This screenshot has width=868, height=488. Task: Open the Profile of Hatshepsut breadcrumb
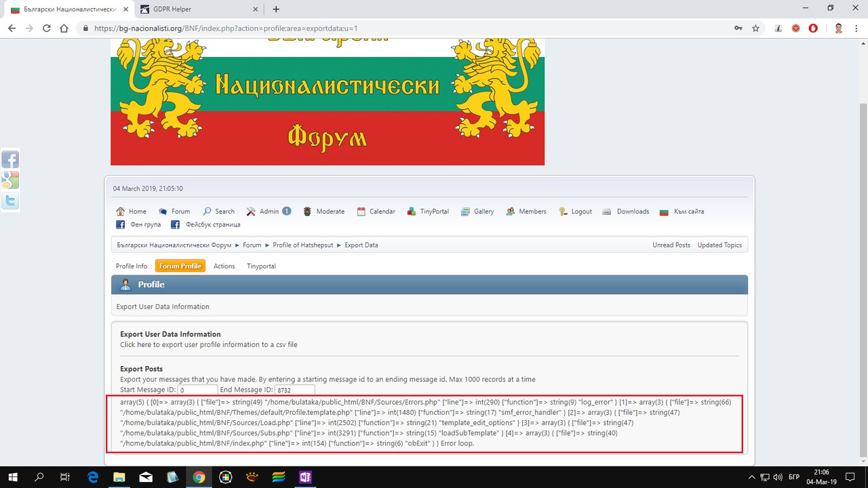pyautogui.click(x=302, y=245)
